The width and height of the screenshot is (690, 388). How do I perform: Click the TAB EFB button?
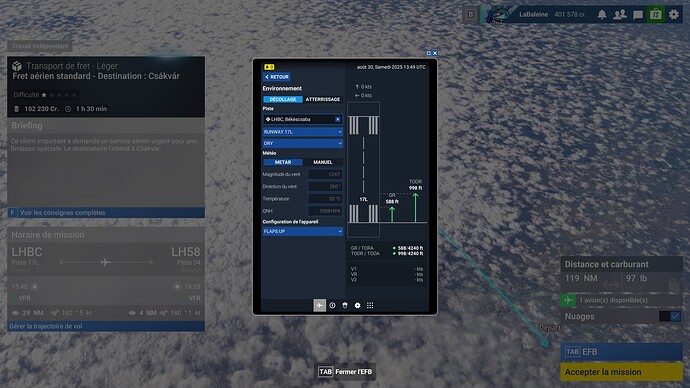[x=621, y=352]
